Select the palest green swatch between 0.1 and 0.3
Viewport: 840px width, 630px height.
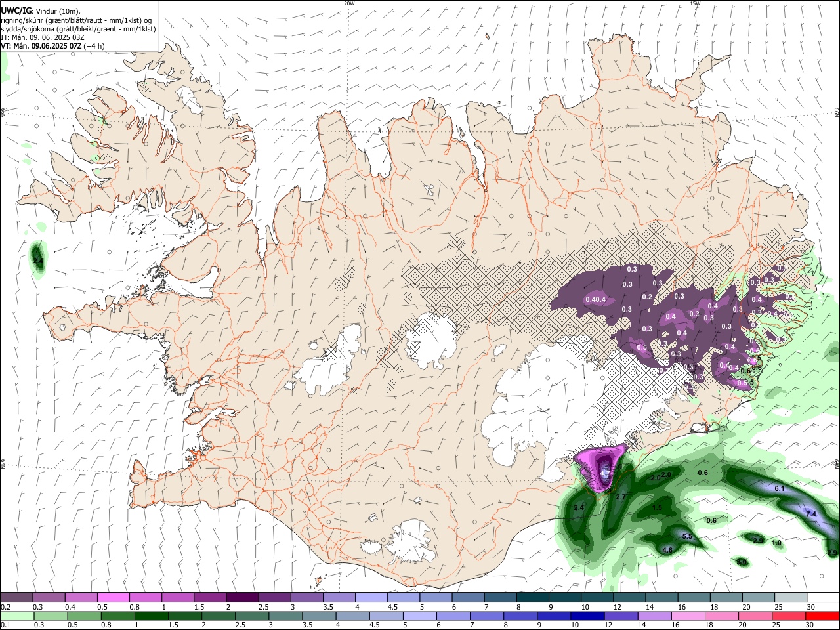coord(17,616)
